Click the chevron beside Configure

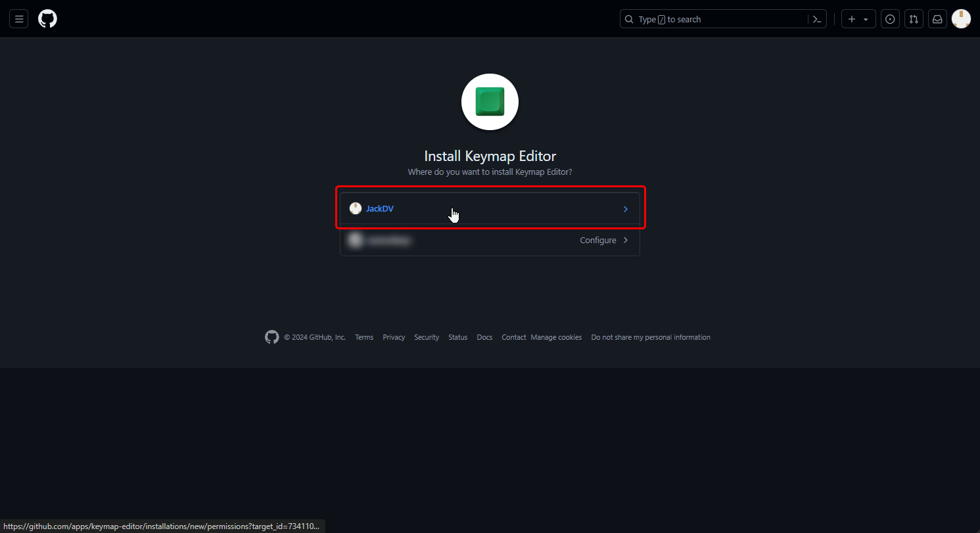point(626,241)
